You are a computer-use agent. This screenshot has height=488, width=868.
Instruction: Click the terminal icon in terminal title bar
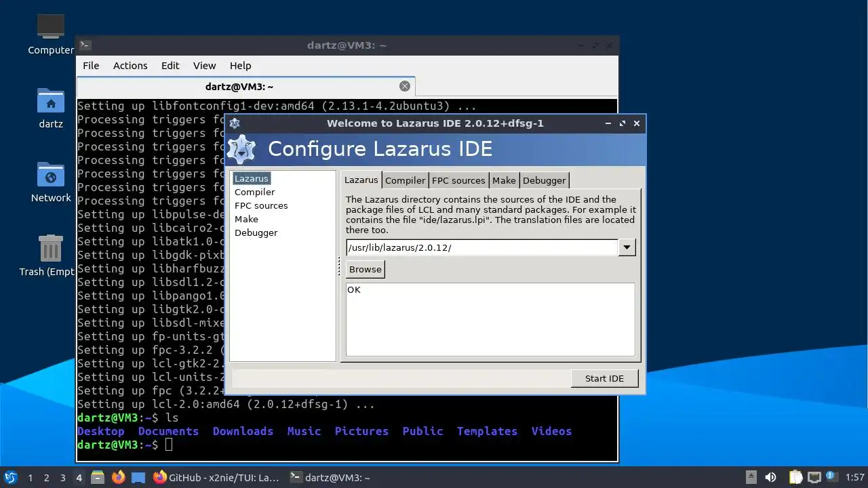point(85,45)
